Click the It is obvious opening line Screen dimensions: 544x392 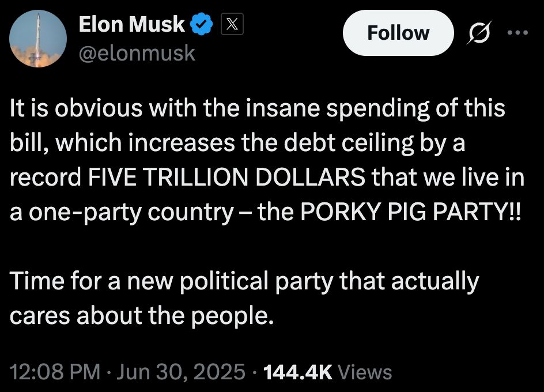pyautogui.click(x=258, y=108)
